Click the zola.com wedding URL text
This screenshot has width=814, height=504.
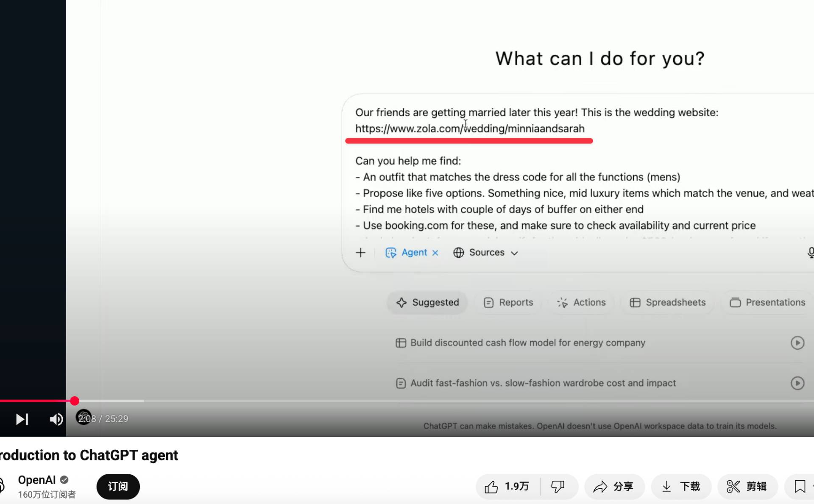(470, 128)
